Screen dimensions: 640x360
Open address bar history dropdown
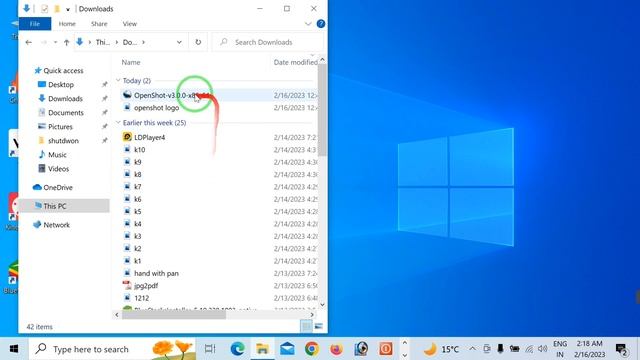click(179, 42)
